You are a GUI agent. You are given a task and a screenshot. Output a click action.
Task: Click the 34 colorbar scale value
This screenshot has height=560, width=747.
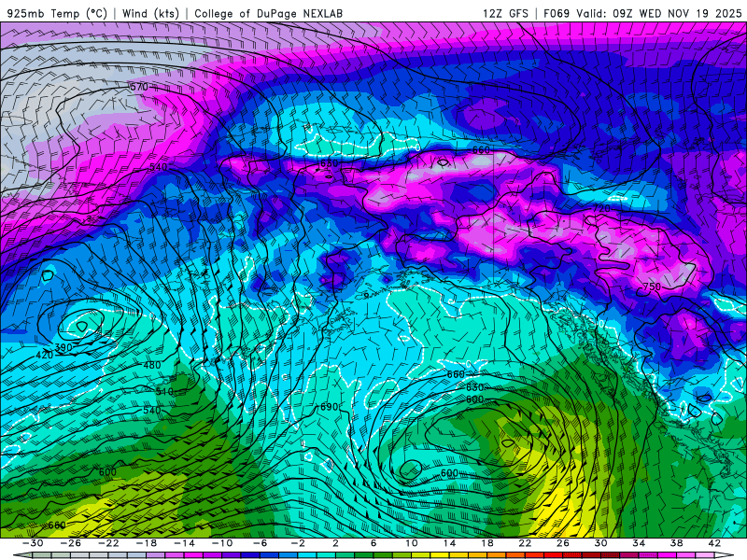pos(639,543)
